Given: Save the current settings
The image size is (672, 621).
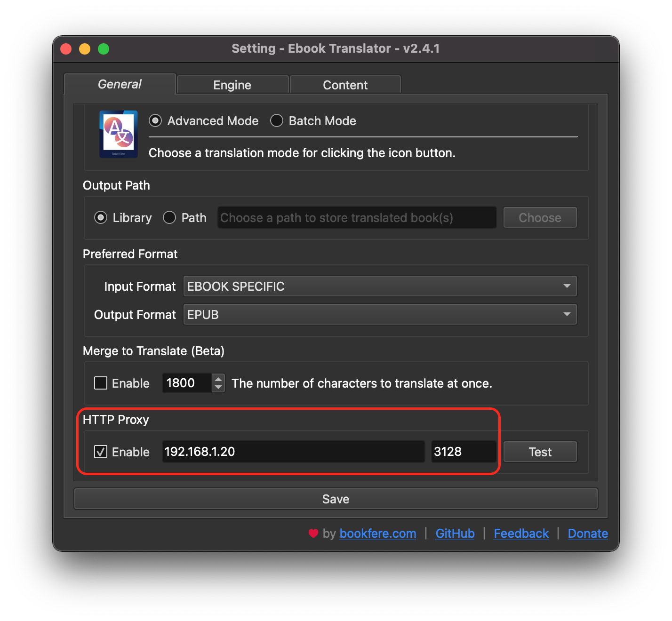Looking at the screenshot, I should point(336,499).
